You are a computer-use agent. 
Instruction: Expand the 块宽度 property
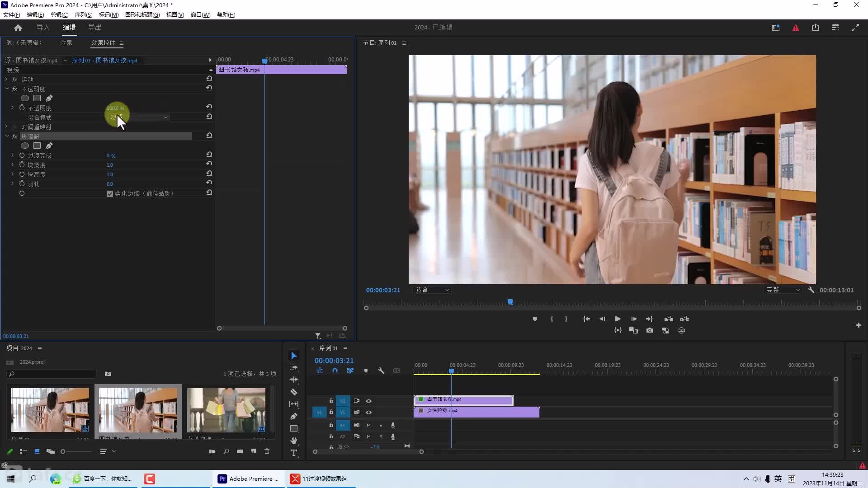tap(12, 164)
